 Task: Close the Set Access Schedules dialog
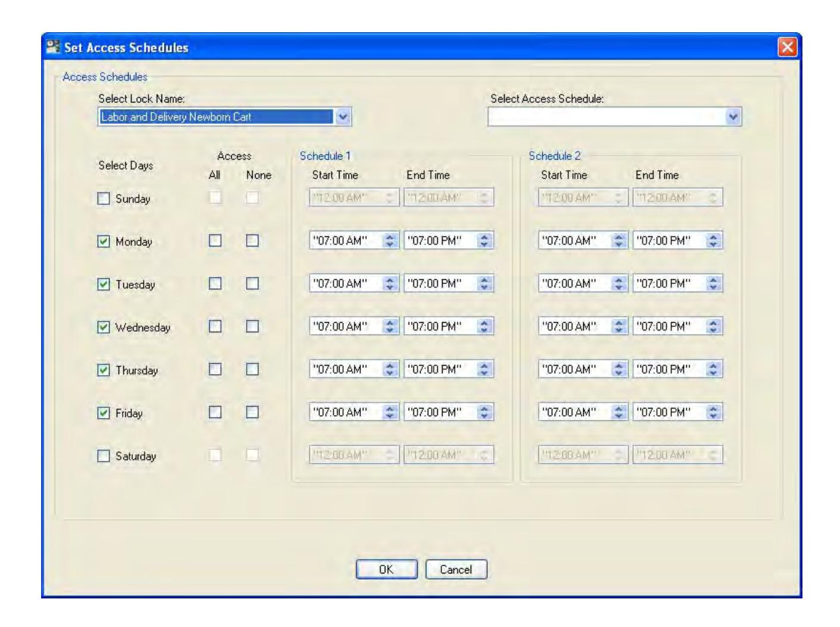tap(788, 48)
